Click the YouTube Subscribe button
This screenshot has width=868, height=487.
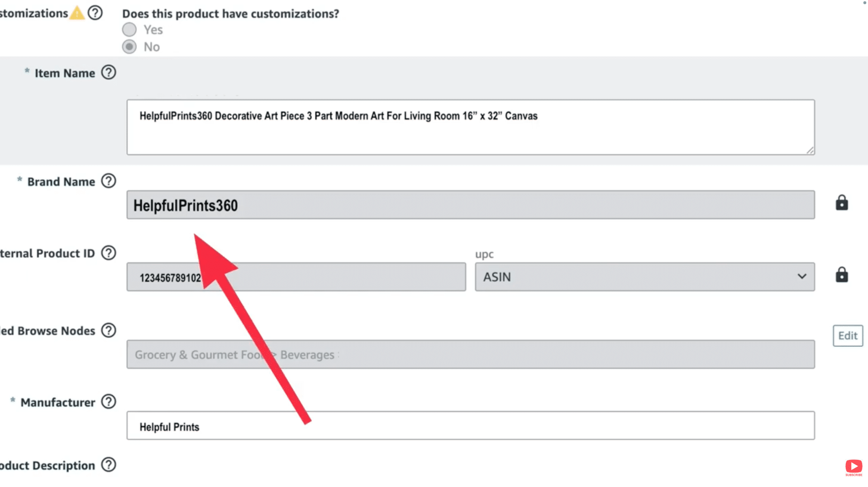tap(854, 467)
